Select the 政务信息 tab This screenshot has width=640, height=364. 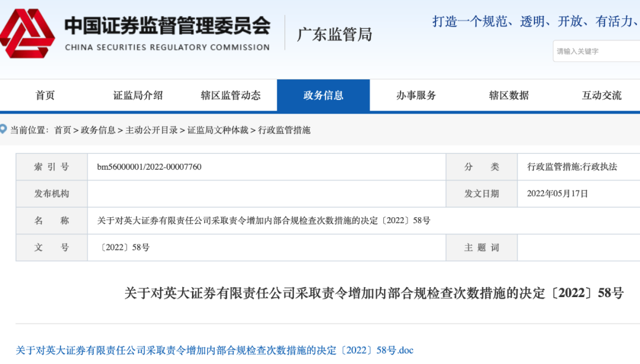[x=324, y=95]
